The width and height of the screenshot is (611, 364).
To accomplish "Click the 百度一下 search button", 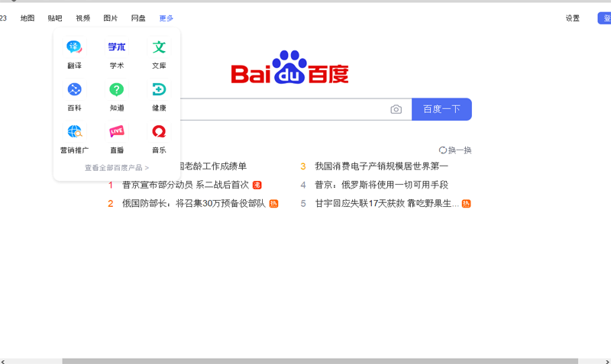I will coord(441,109).
